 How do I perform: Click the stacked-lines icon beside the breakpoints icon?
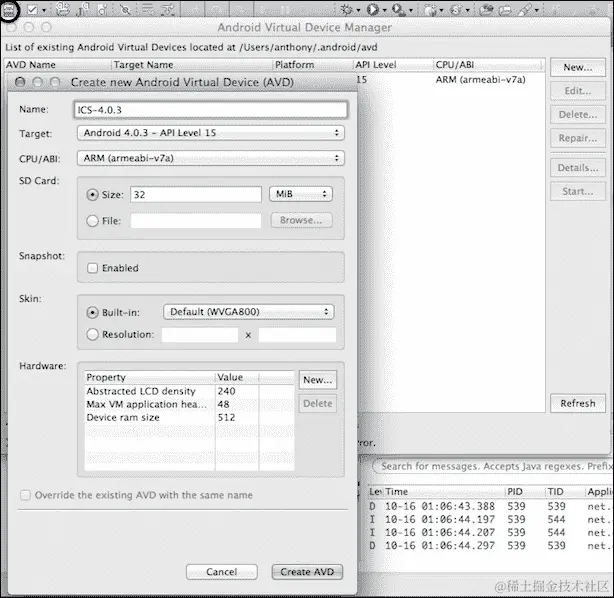pos(148,9)
